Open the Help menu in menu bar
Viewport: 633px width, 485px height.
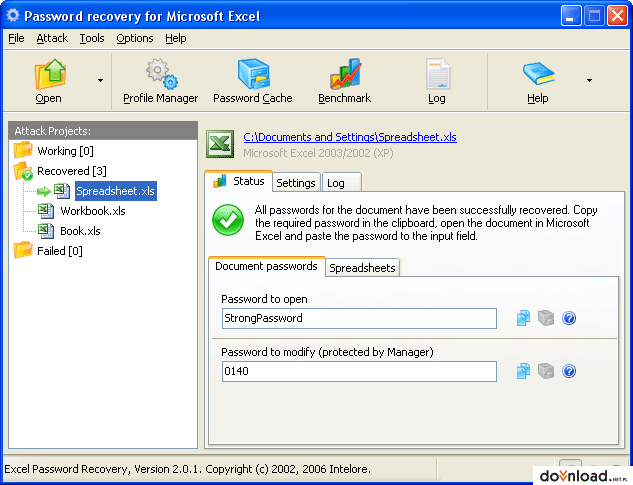tap(176, 38)
